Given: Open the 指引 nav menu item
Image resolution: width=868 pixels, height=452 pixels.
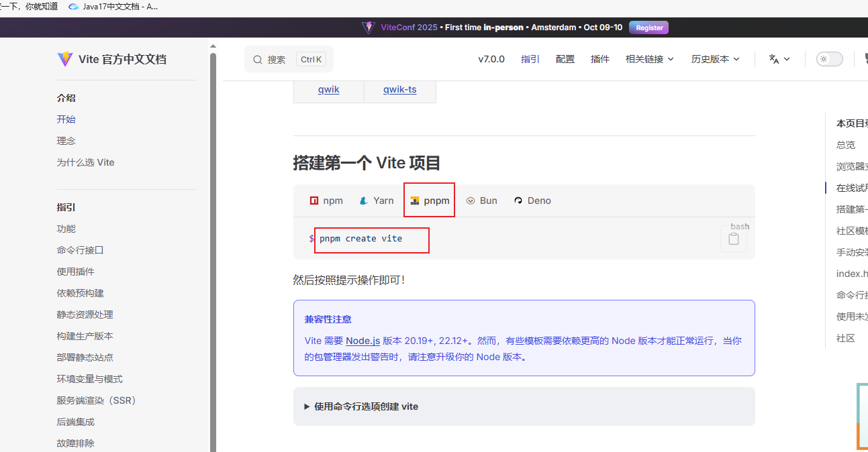Looking at the screenshot, I should coord(530,59).
